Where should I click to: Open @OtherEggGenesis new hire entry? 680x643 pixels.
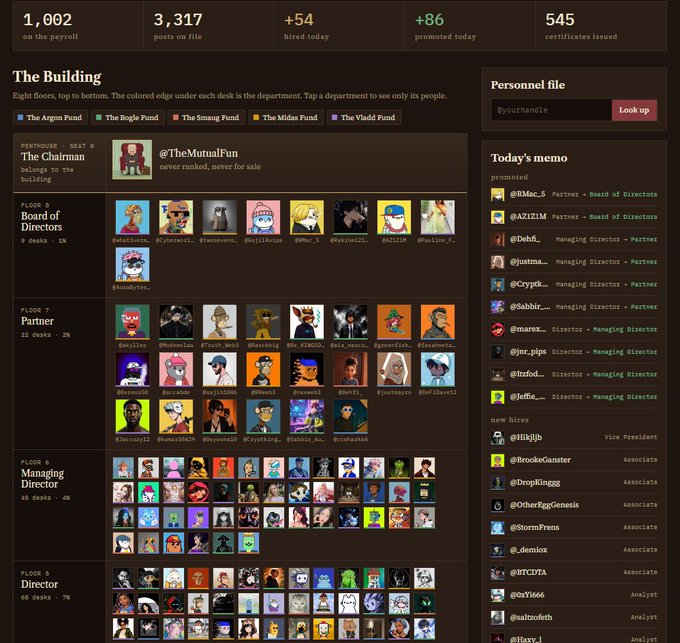[x=574, y=505]
